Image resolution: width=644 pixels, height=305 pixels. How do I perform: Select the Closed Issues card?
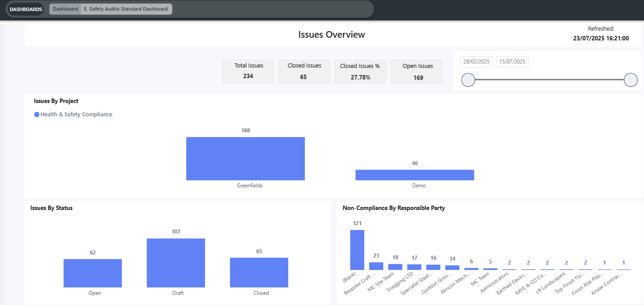304,71
